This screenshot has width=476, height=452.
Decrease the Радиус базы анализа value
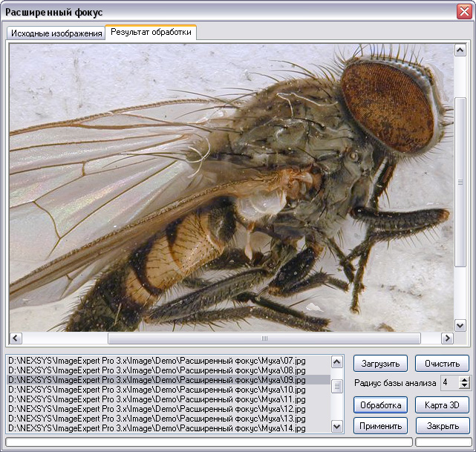click(x=465, y=386)
